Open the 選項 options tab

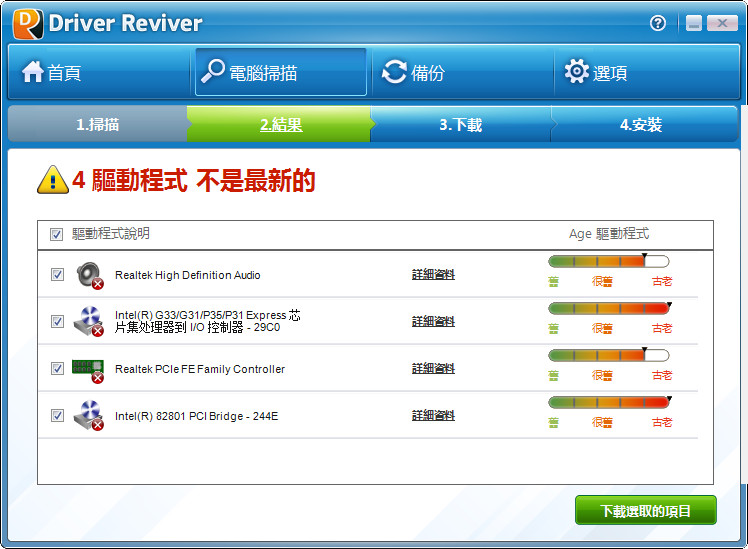(646, 72)
